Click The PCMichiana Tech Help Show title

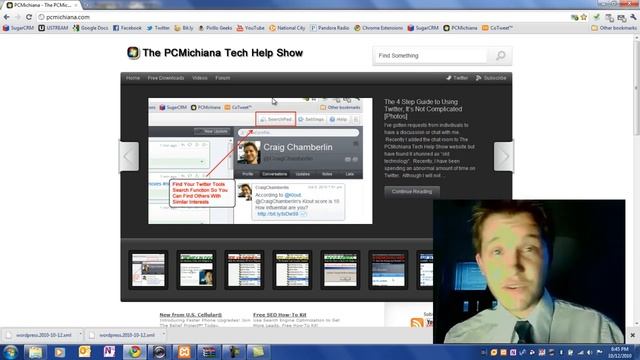[222, 53]
